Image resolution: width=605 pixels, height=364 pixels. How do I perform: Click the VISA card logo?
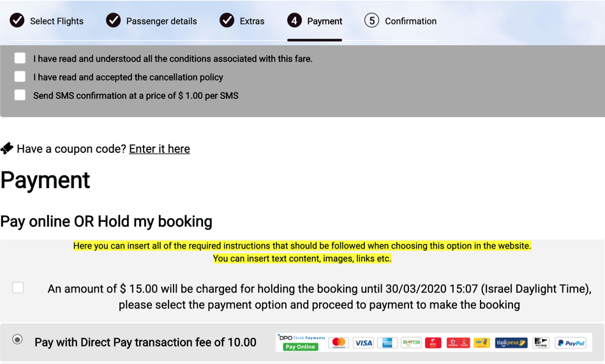363,342
